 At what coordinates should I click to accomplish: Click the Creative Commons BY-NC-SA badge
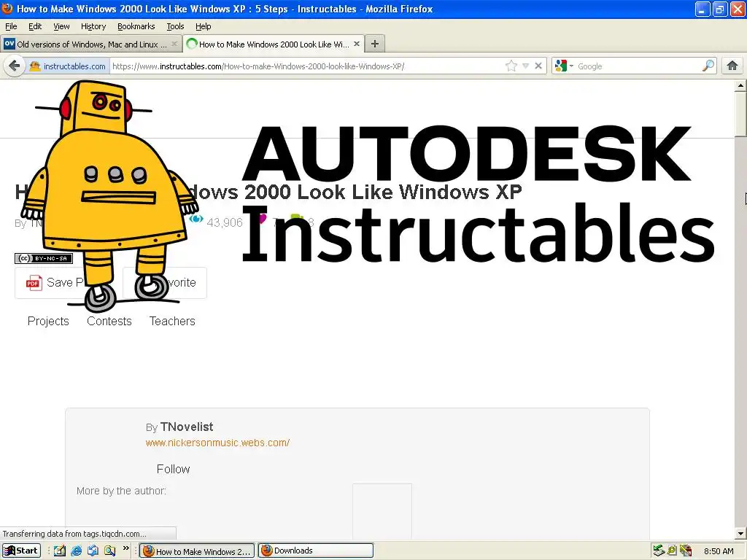click(x=44, y=259)
